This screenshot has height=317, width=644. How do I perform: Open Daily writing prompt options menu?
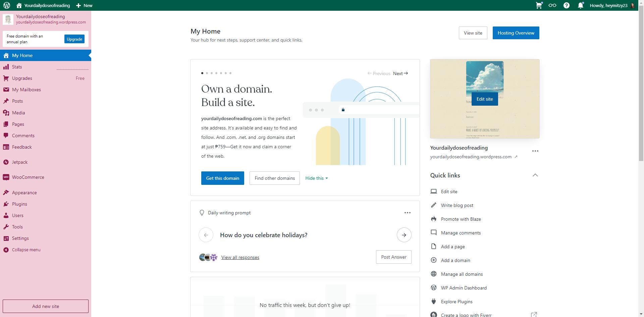tap(408, 213)
